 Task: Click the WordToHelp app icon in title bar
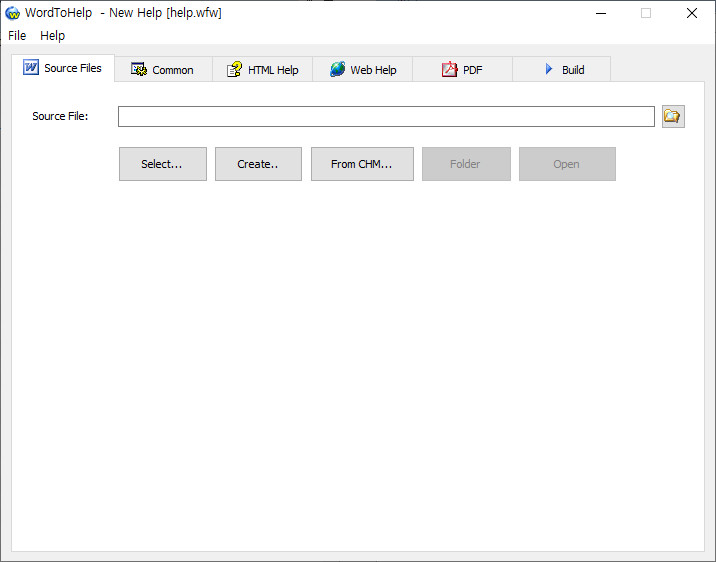(12, 13)
